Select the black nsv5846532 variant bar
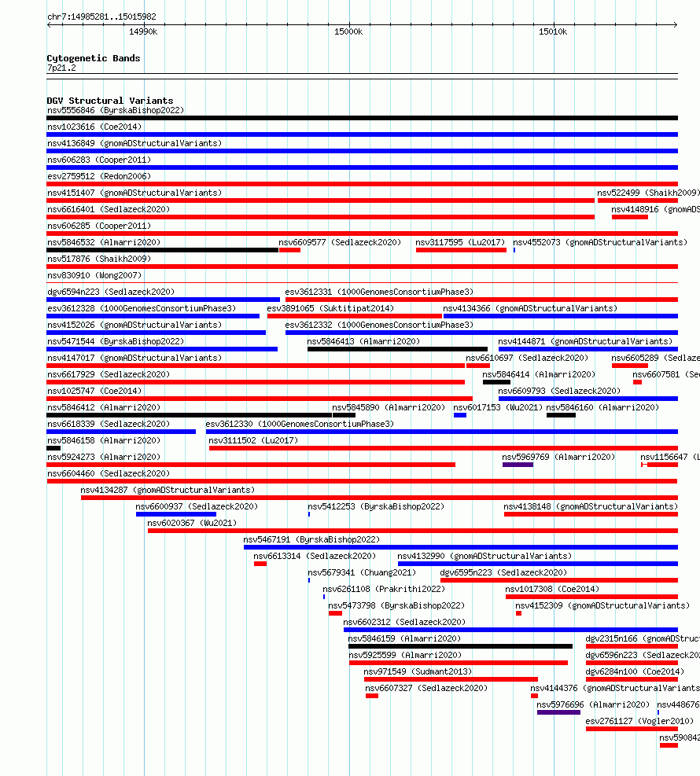 coord(162,250)
